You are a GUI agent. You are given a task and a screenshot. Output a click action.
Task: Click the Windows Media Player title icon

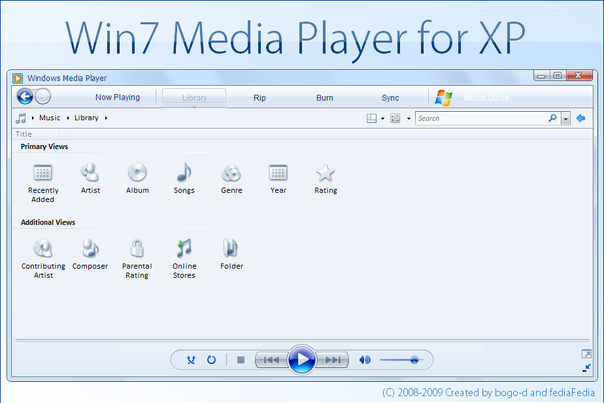tap(17, 78)
